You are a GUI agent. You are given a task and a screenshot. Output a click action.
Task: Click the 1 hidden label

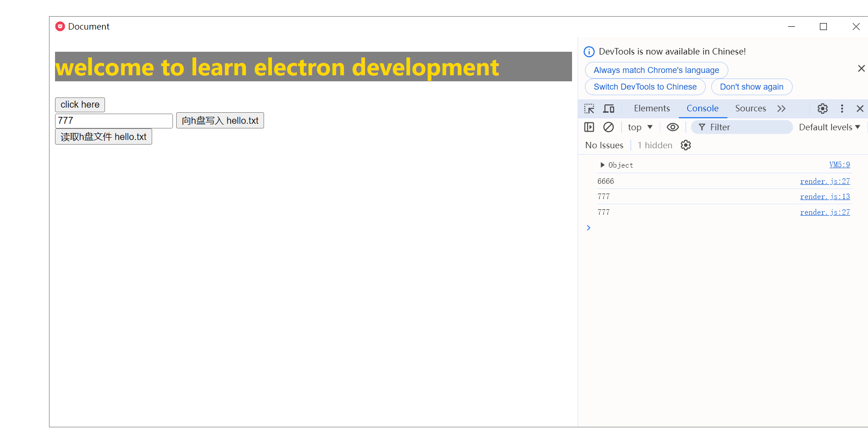(655, 145)
